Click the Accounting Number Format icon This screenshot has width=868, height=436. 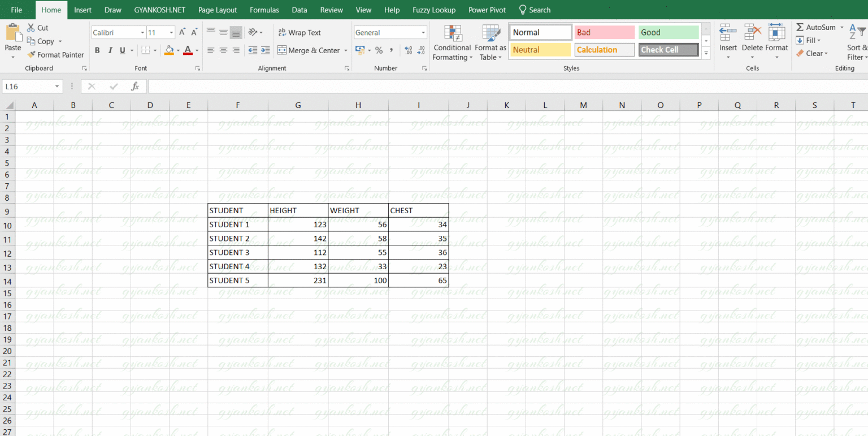pyautogui.click(x=360, y=50)
